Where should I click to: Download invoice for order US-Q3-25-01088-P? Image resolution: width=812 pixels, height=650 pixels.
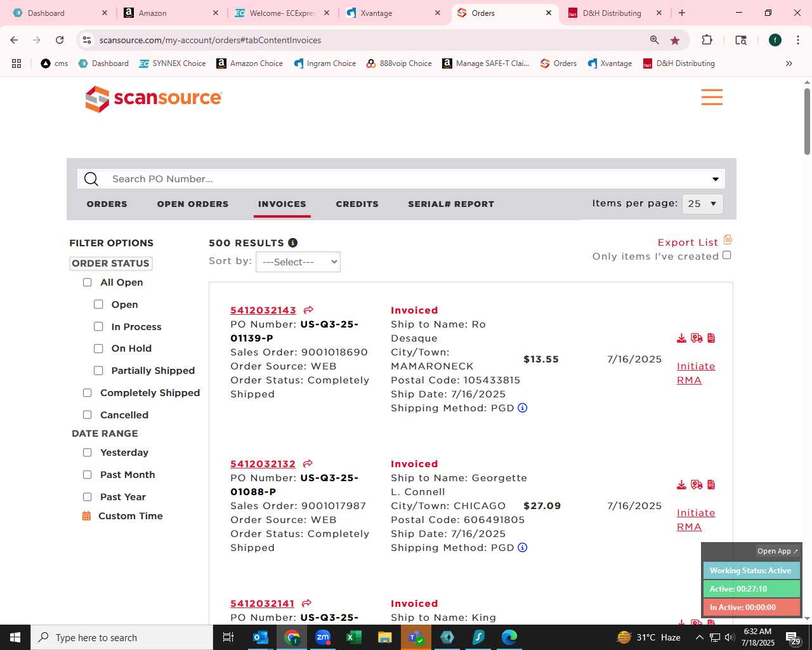pyautogui.click(x=681, y=485)
